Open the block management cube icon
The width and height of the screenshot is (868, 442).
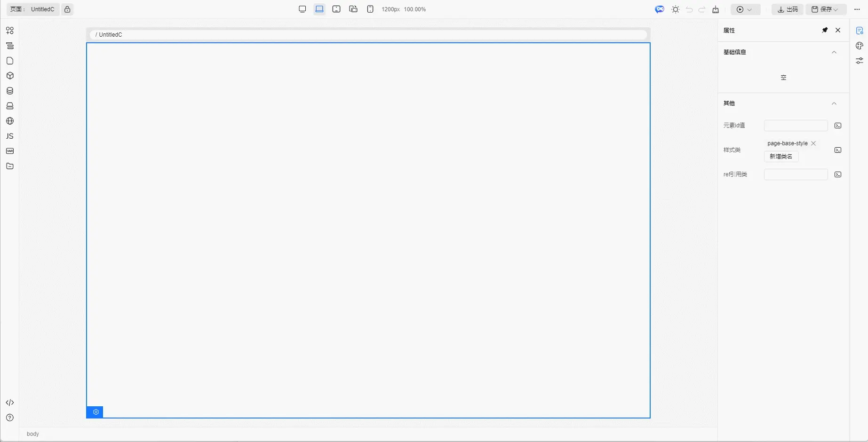point(10,76)
